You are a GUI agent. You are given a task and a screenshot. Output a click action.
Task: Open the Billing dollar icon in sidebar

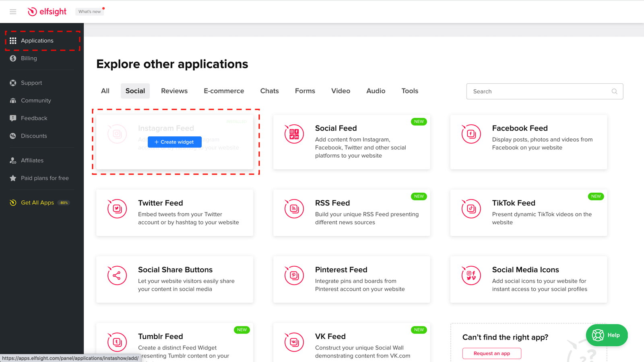pos(13,58)
